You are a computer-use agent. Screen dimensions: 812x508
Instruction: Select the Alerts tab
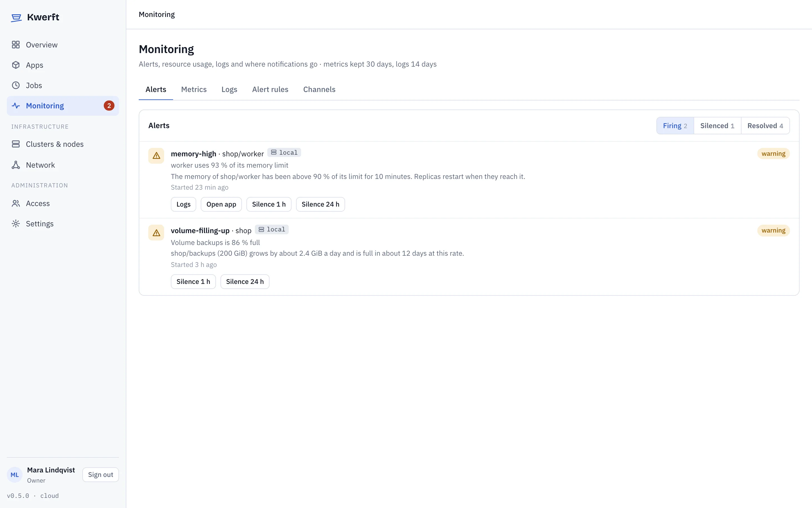tap(156, 89)
